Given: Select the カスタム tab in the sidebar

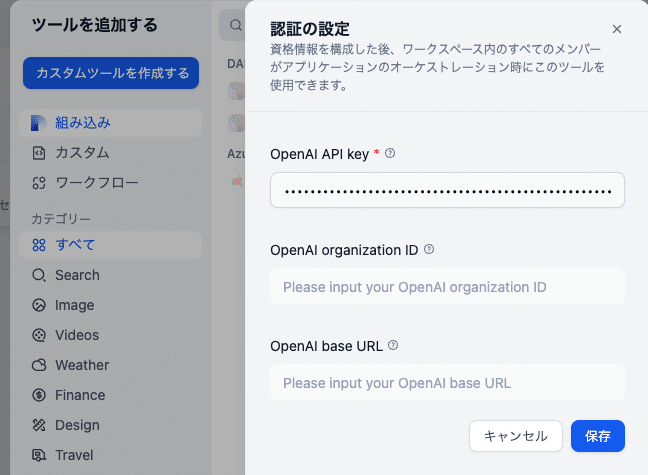Looking at the screenshot, I should pyautogui.click(x=110, y=153).
